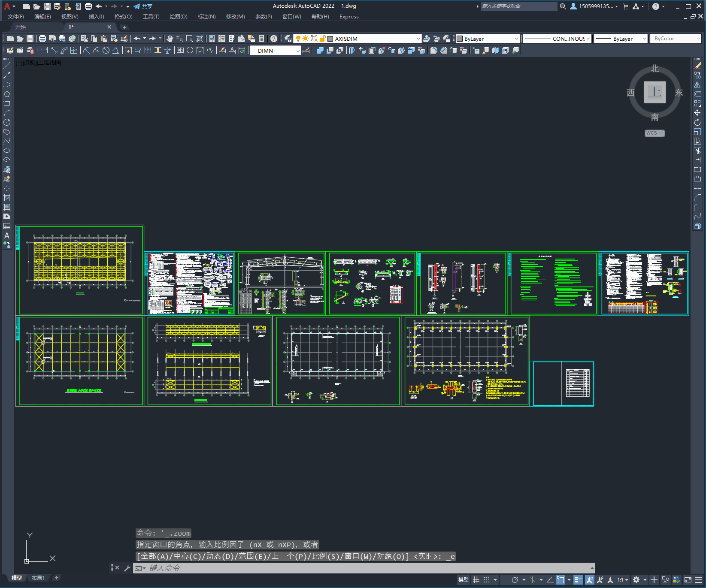The image size is (706, 588).
Task: Select the Circle draw tool
Action: click(7, 122)
